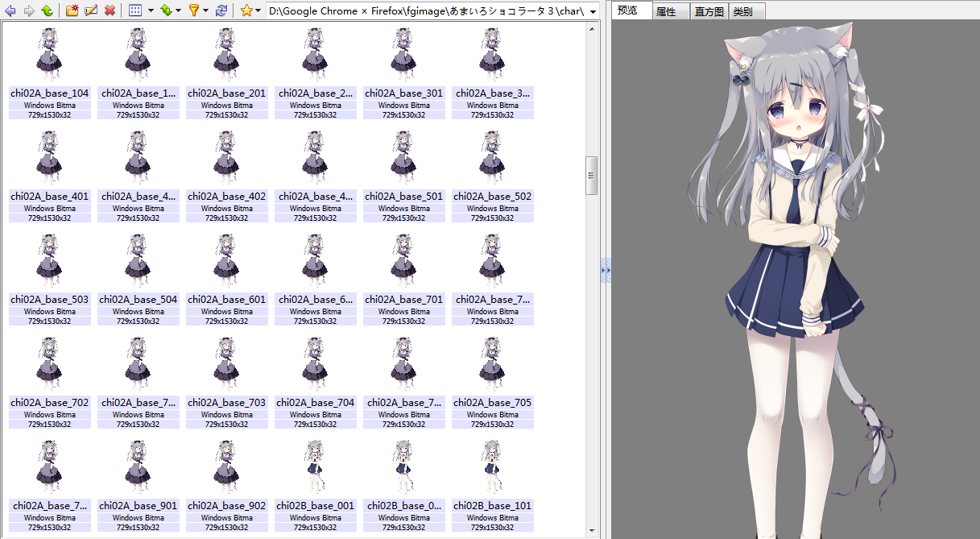Click file name chi02B_base_101

click(x=492, y=506)
